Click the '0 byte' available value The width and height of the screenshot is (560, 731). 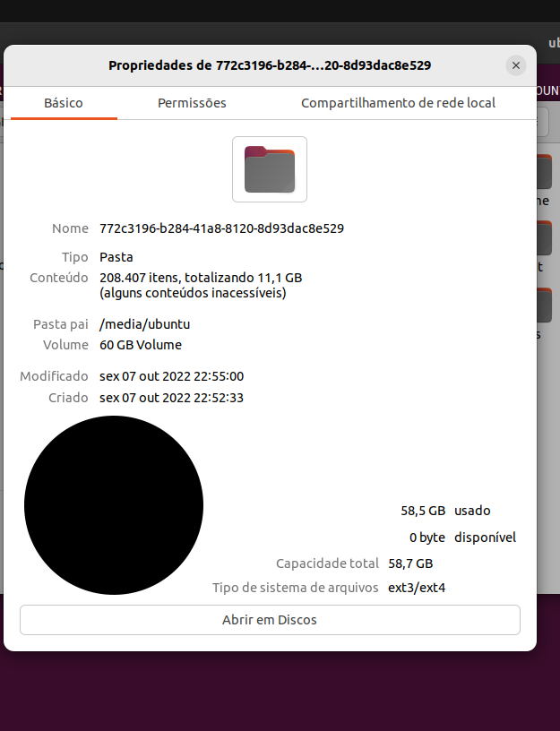[x=427, y=537]
